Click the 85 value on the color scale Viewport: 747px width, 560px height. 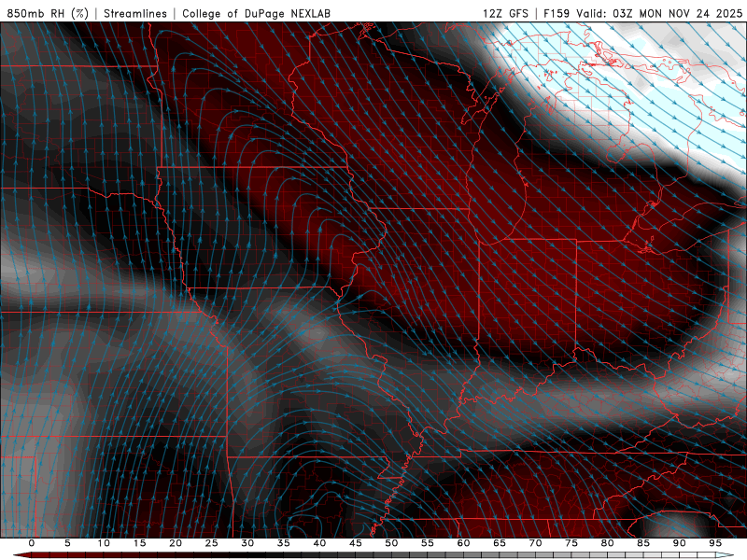[643, 543]
